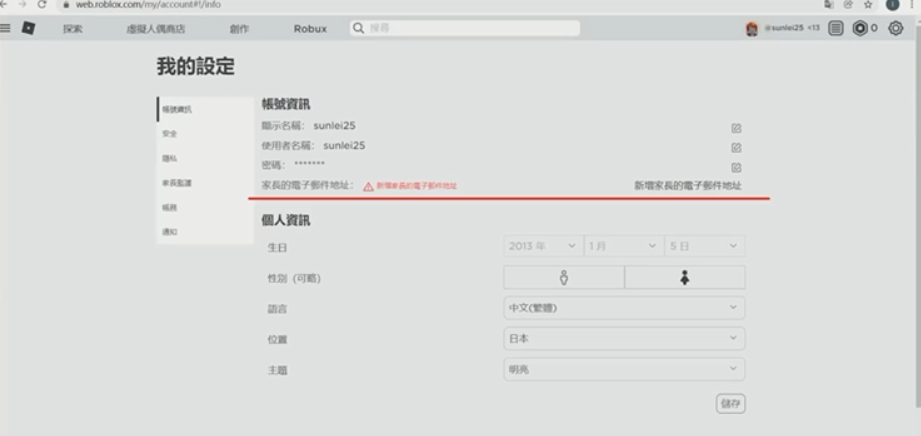Click the @sunlei25 username in header
This screenshot has width=921, height=436.
pyautogui.click(x=784, y=28)
